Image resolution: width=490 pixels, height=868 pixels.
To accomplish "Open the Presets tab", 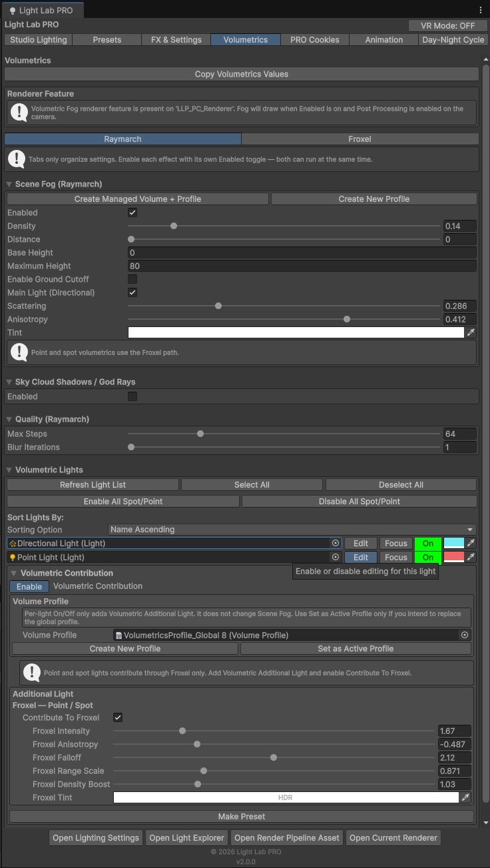I will (x=107, y=40).
